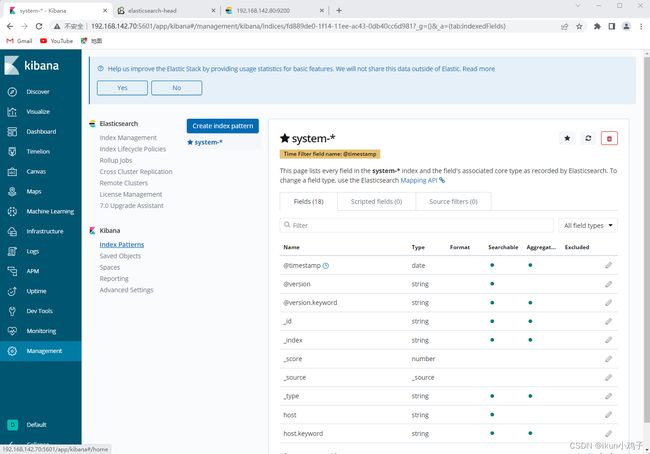Open Reporting

pyautogui.click(x=114, y=279)
